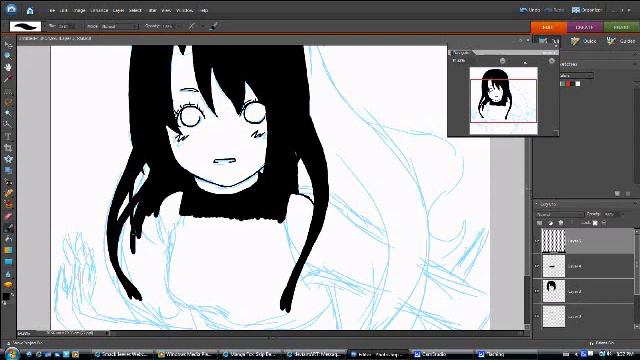Open the Image menu
Screen dimensions: 640x360
(x=79, y=10)
